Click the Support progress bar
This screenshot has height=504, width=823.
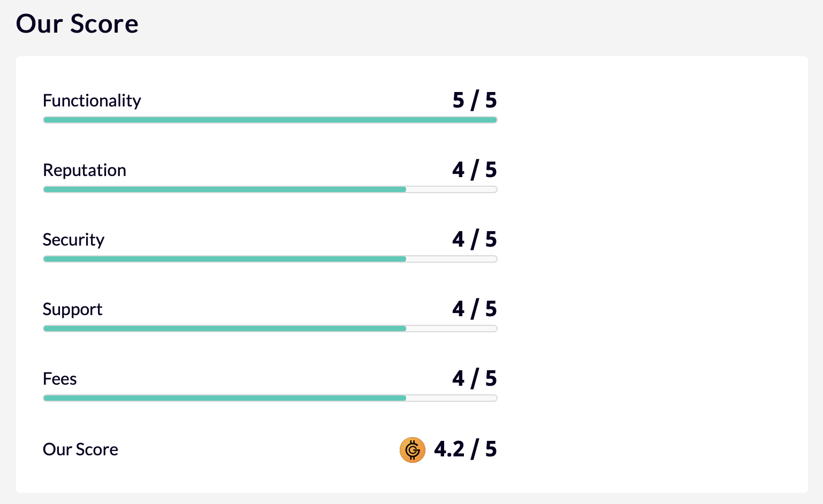(x=270, y=329)
